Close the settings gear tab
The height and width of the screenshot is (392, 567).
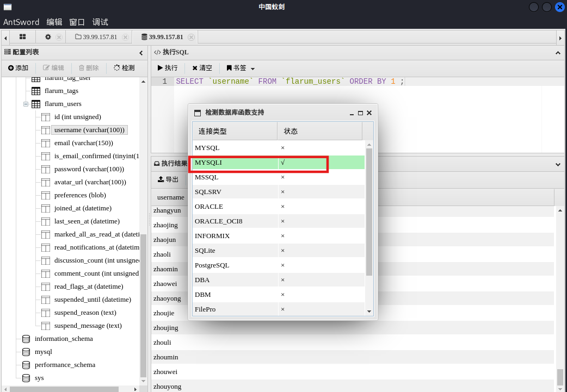point(59,37)
